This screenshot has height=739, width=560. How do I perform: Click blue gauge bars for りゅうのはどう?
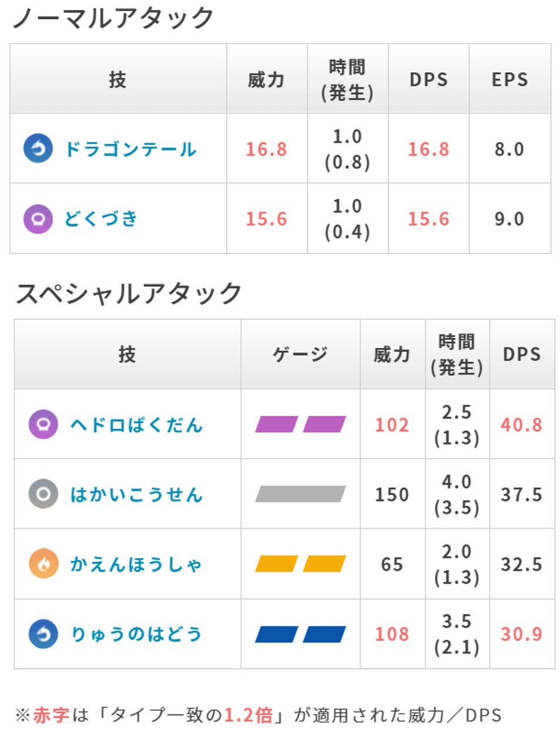pos(300,634)
